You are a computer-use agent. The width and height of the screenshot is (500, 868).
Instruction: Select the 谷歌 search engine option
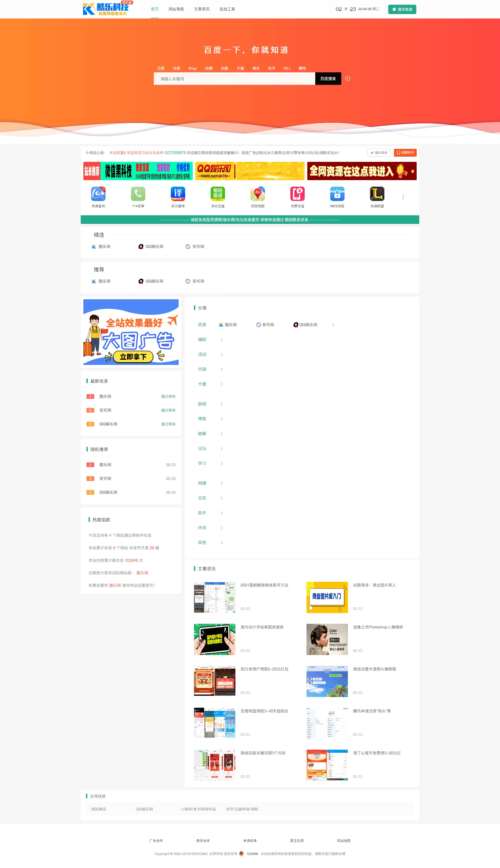tap(177, 68)
